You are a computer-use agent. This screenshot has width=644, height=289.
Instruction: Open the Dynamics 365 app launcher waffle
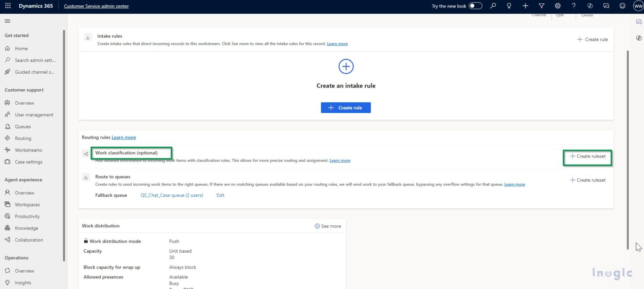pos(8,6)
